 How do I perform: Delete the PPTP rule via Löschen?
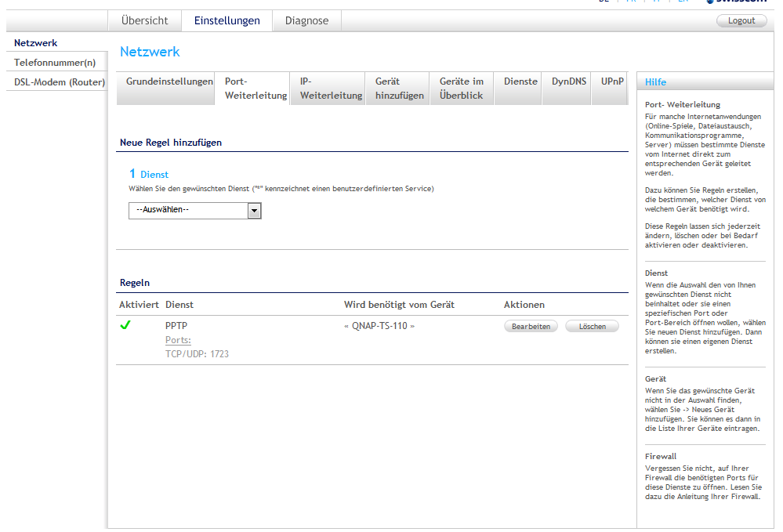click(x=592, y=326)
